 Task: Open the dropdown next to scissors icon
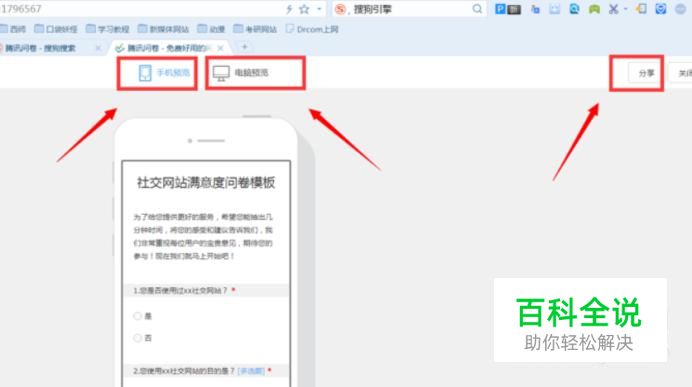[625, 9]
